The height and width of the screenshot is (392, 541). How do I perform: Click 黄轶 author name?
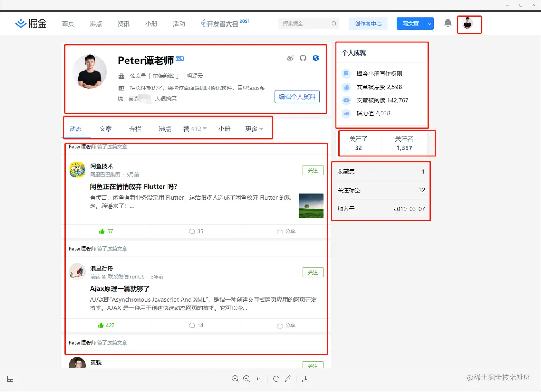[x=96, y=362]
